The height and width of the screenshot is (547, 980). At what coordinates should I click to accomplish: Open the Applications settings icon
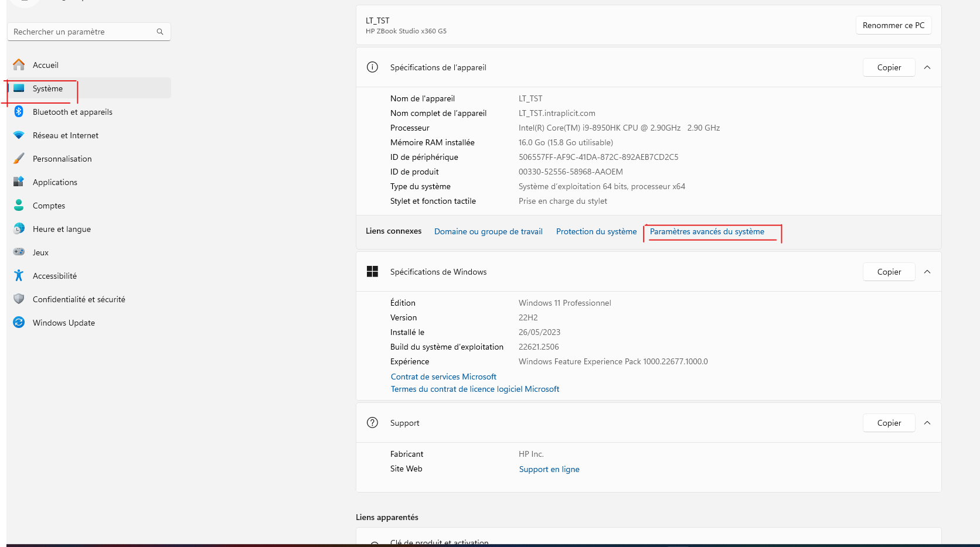(x=19, y=182)
